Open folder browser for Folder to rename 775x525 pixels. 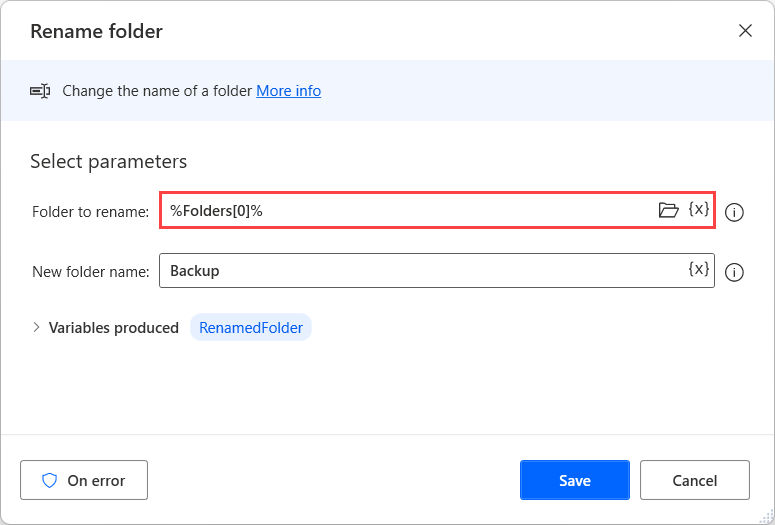668,211
